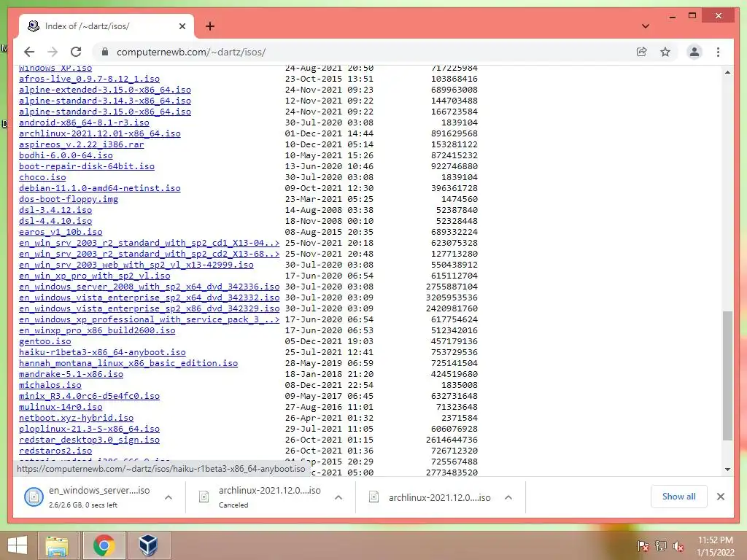Open Chrome three-dot menu
Image resolution: width=747 pixels, height=560 pixels.
point(718,52)
